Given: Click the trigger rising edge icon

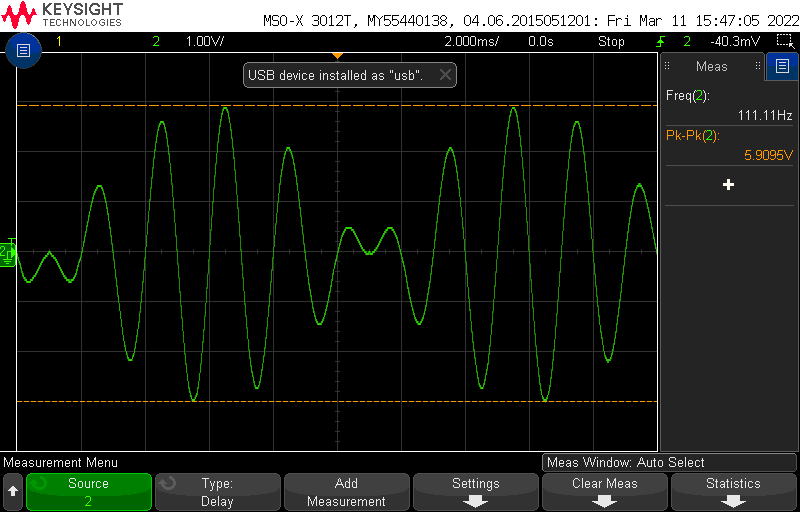Looking at the screenshot, I should pyautogui.click(x=660, y=41).
